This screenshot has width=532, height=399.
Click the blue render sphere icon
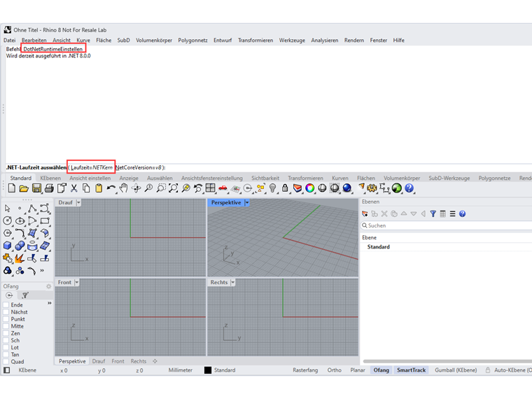[346, 188]
